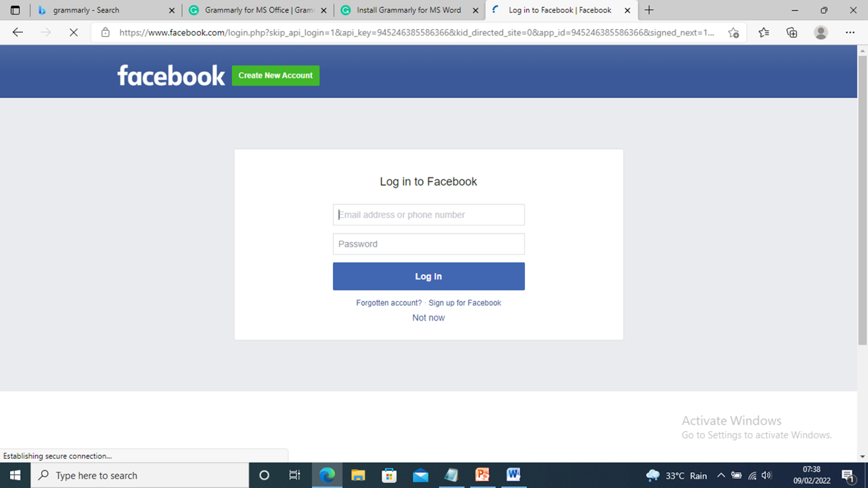This screenshot has height=488, width=868.
Task: Open Microsoft Edge from taskbar
Action: 327,476
